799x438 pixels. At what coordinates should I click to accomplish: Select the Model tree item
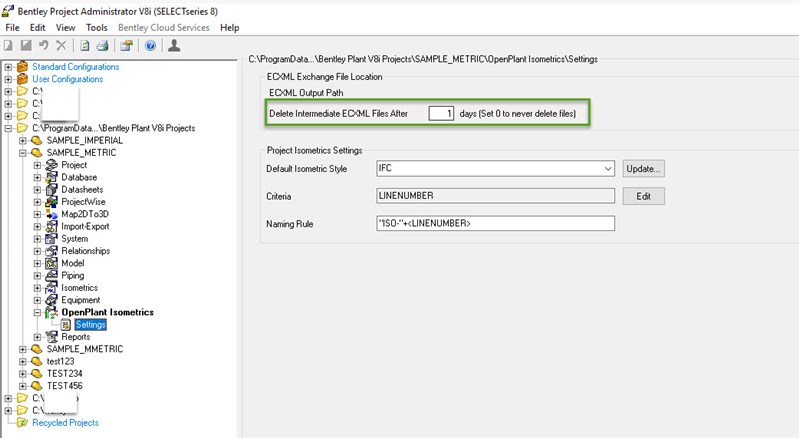tap(73, 263)
